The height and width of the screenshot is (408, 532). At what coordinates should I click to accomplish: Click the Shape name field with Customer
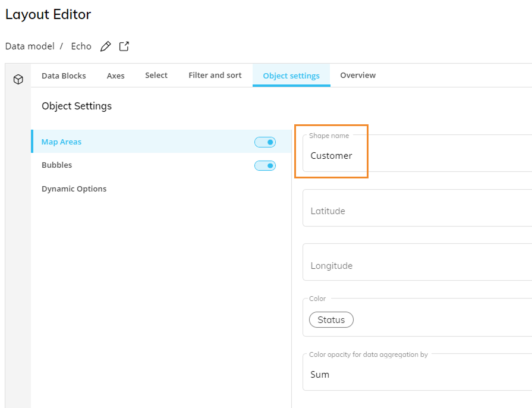point(417,153)
